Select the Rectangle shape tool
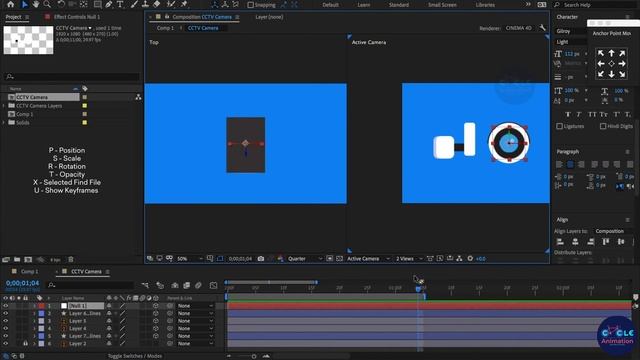 (x=97, y=4)
